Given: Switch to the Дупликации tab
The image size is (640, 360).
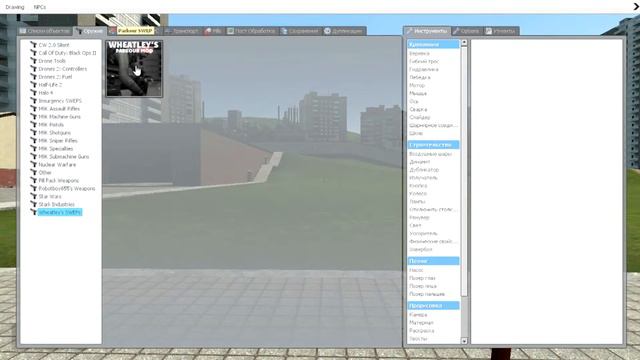Looking at the screenshot, I should tap(344, 31).
